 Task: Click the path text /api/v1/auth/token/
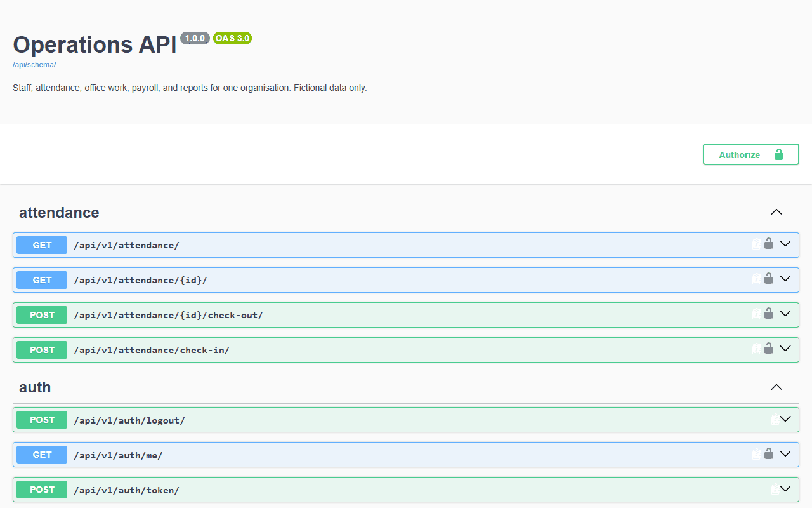(126, 490)
